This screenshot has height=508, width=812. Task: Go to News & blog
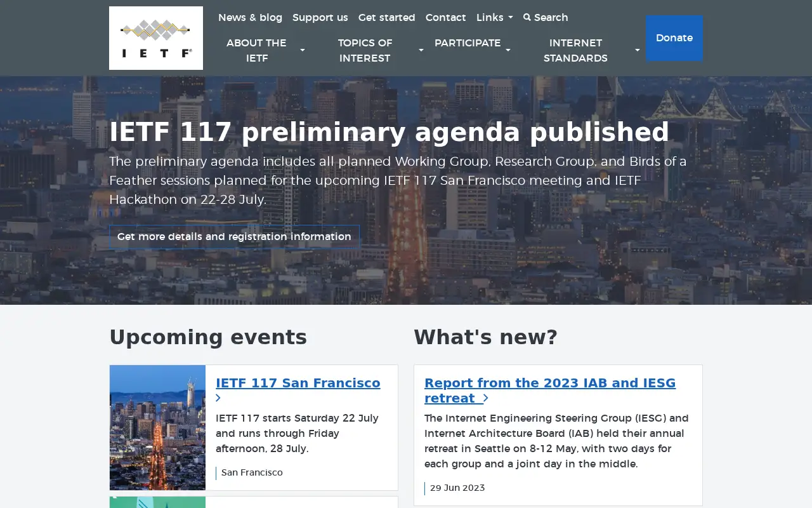[x=250, y=18]
